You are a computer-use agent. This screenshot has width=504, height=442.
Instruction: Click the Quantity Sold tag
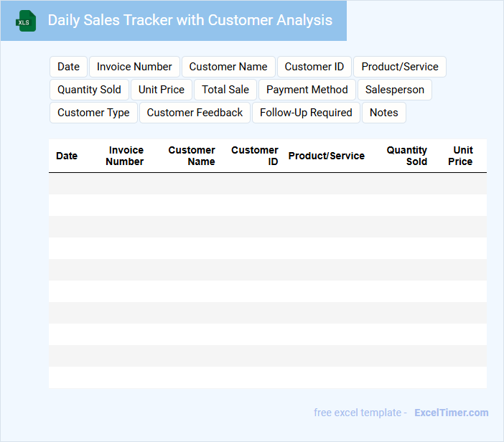[89, 90]
